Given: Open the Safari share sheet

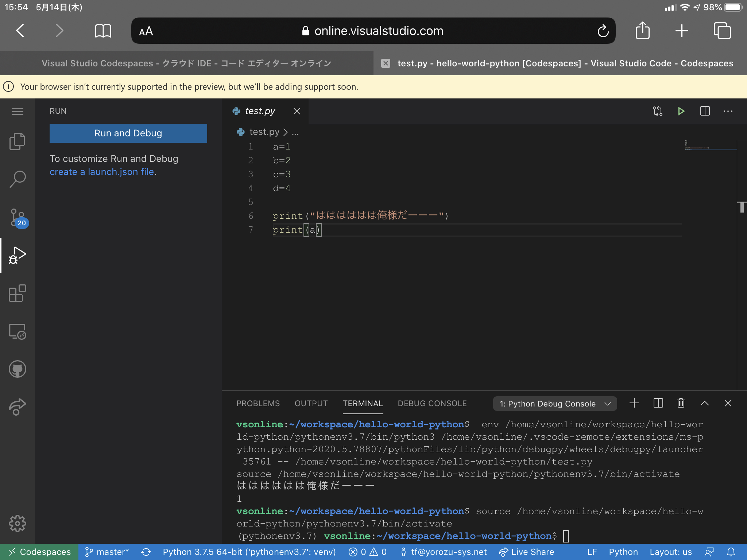Looking at the screenshot, I should pos(642,30).
